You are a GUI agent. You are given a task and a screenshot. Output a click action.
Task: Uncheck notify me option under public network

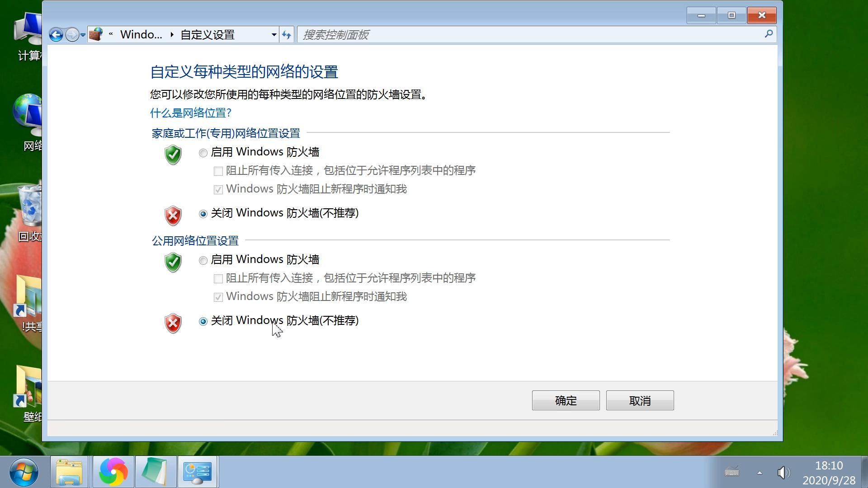click(218, 297)
